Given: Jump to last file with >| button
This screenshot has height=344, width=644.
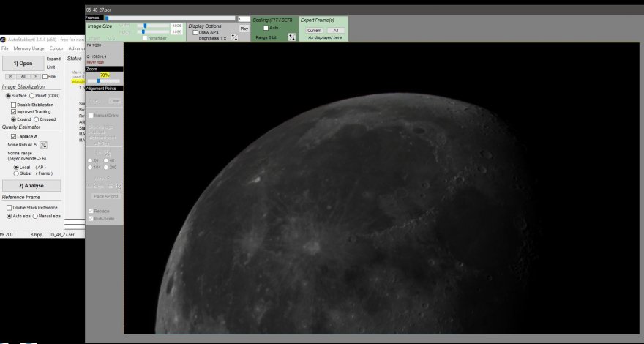Looking at the screenshot, I should click(x=36, y=76).
